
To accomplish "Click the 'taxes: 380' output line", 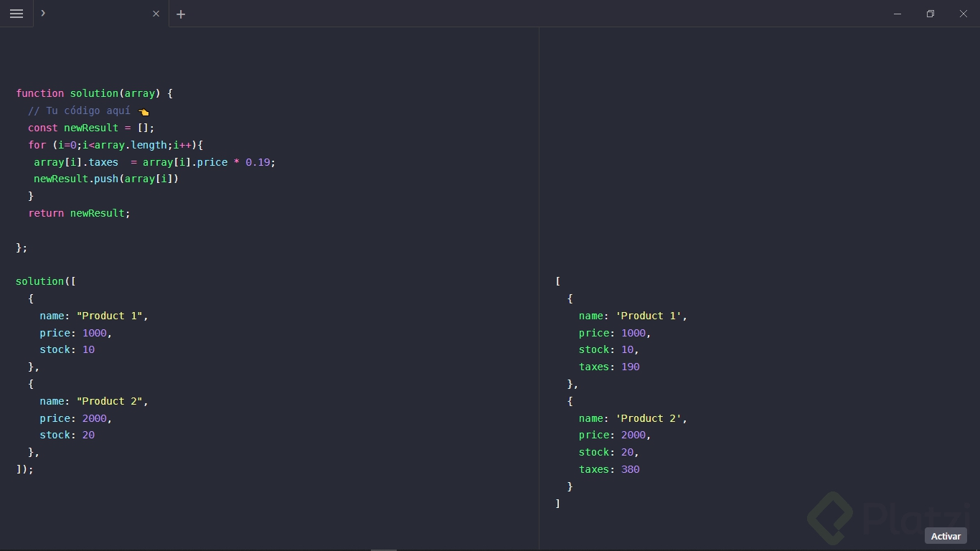I will point(609,469).
